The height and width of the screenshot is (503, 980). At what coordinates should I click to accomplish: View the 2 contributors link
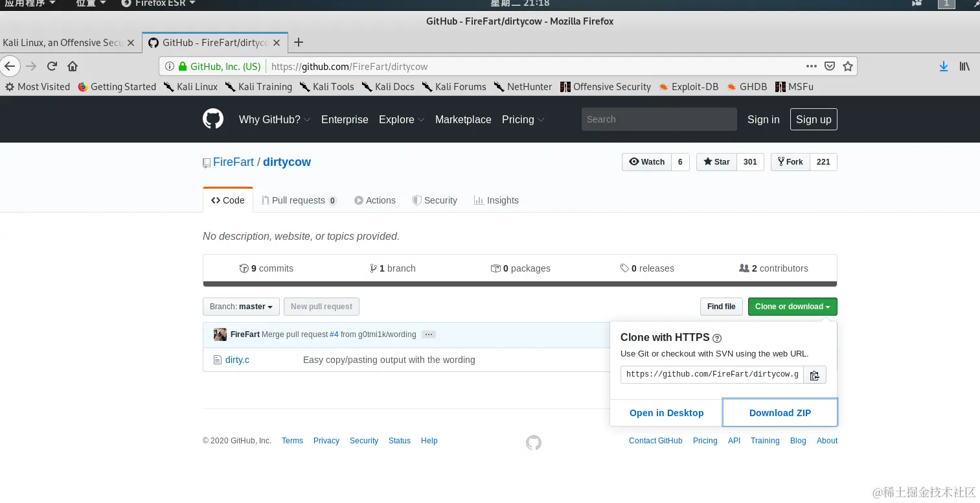point(773,268)
